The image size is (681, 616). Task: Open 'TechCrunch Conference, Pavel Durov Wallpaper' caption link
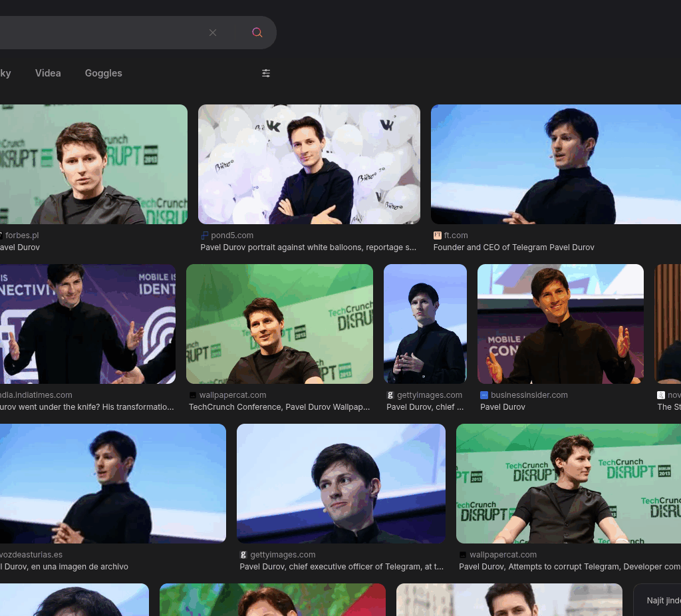279,407
